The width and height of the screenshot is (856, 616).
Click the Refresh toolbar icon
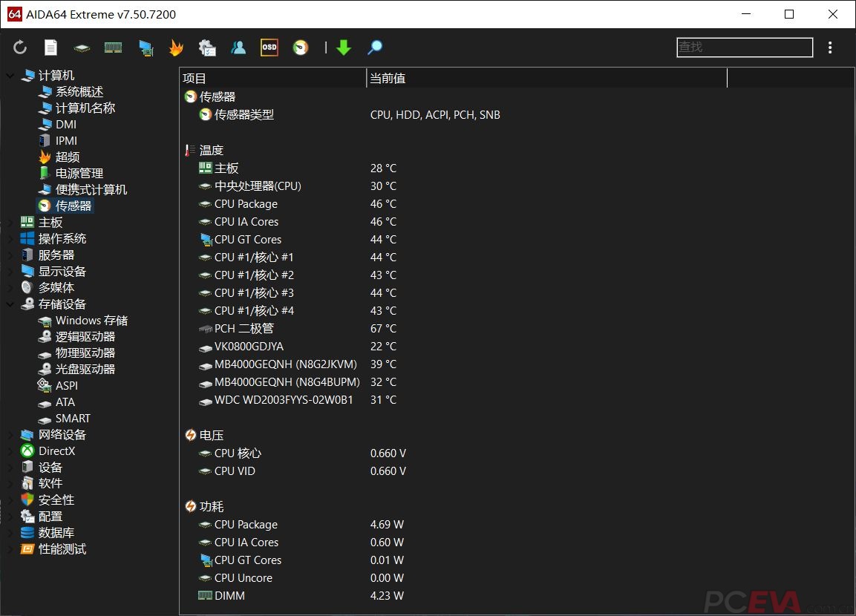[x=20, y=47]
